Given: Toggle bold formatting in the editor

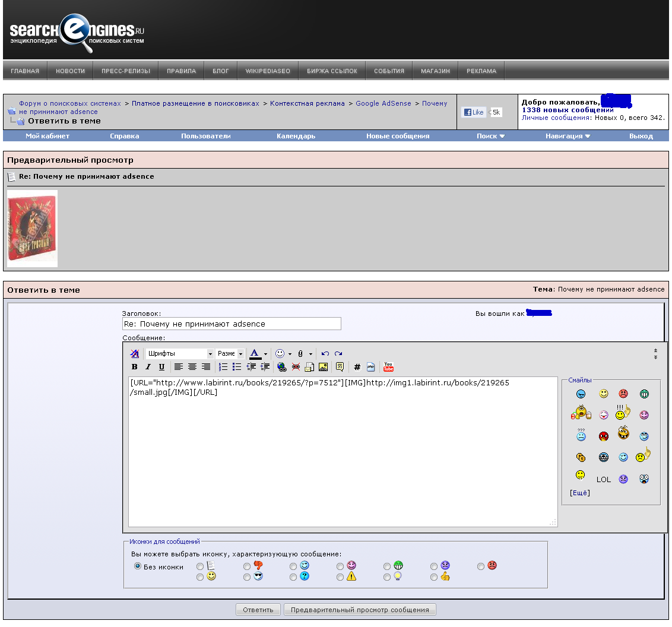Looking at the screenshot, I should click(135, 367).
